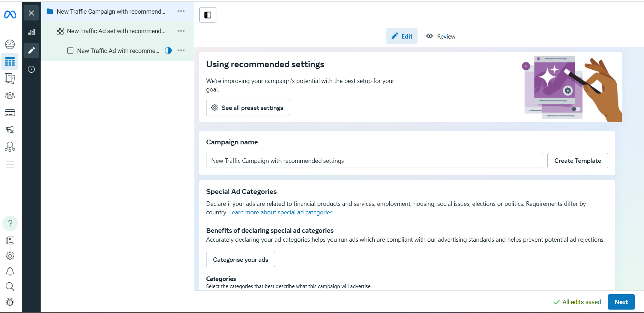Open ad row three-dot menu

[x=181, y=51]
